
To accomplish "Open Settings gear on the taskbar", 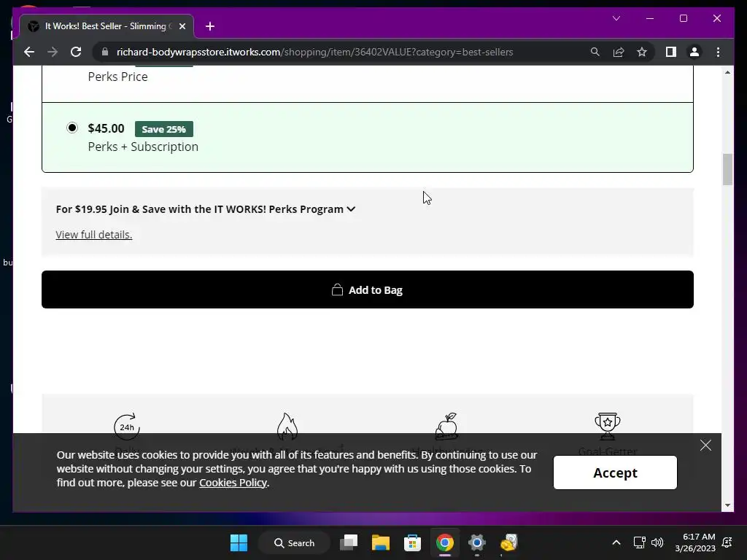I will click(476, 542).
